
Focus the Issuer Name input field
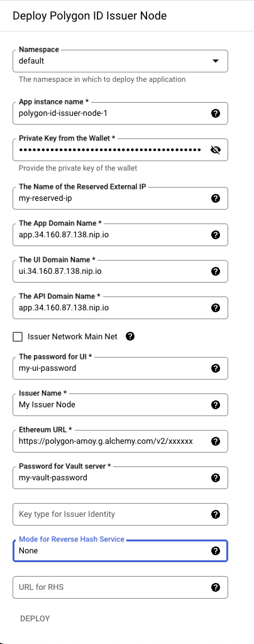point(120,405)
